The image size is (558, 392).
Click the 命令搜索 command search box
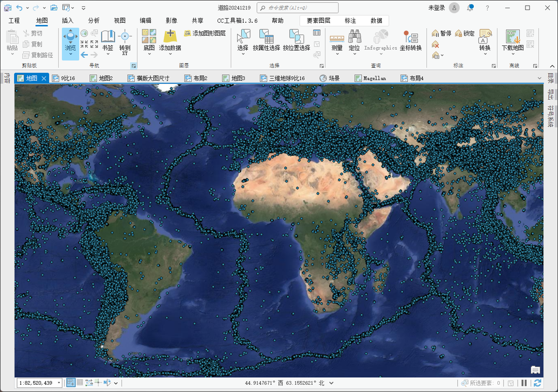298,8
